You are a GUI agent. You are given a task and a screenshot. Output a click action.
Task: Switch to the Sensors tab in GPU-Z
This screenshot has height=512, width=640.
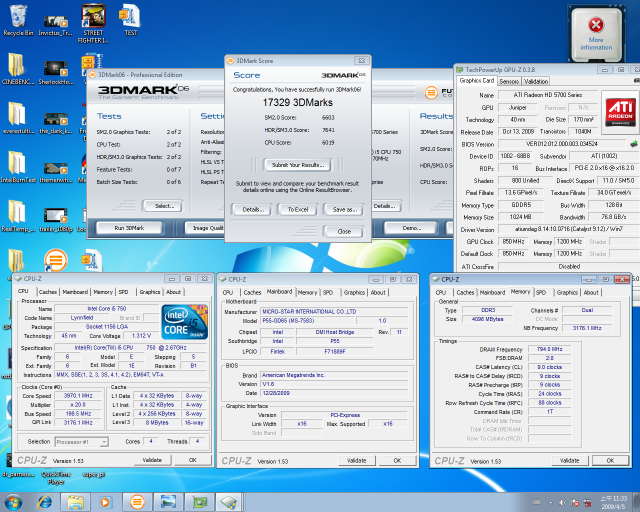[x=509, y=82]
